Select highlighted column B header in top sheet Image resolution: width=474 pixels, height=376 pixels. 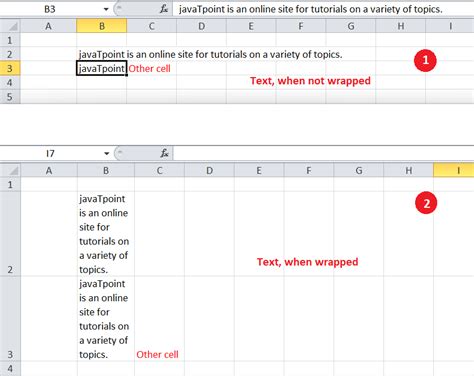(102, 26)
